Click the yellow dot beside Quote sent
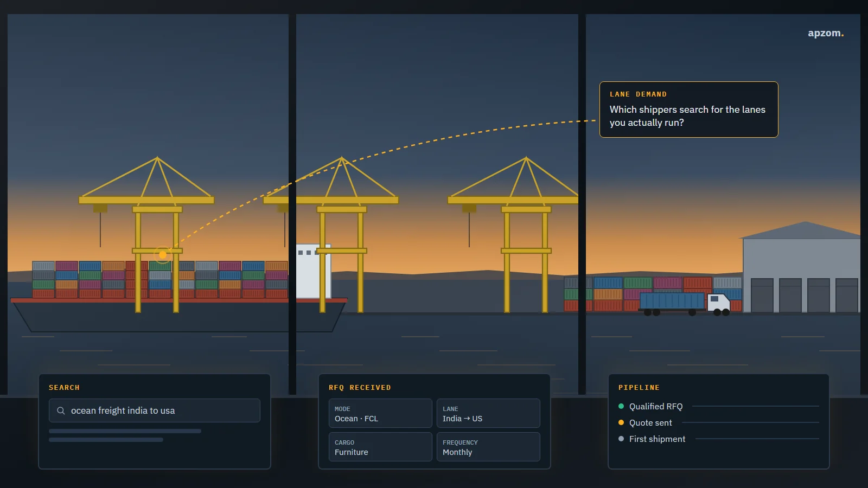 (x=621, y=422)
